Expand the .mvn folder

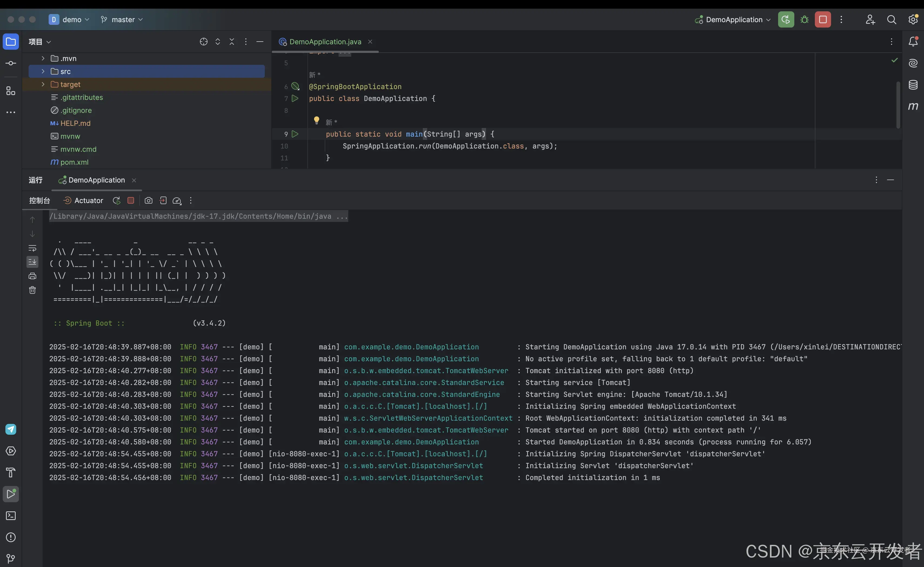click(x=43, y=59)
